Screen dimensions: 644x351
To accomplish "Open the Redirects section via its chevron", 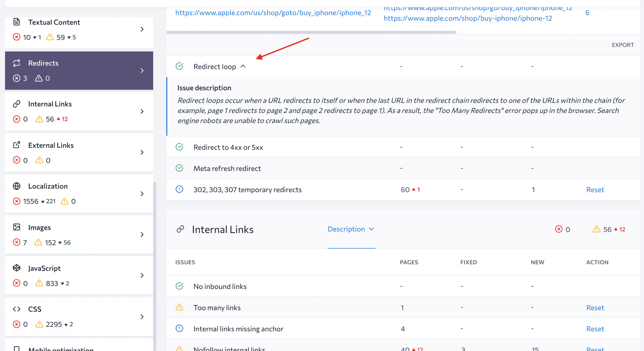I will pyautogui.click(x=142, y=71).
